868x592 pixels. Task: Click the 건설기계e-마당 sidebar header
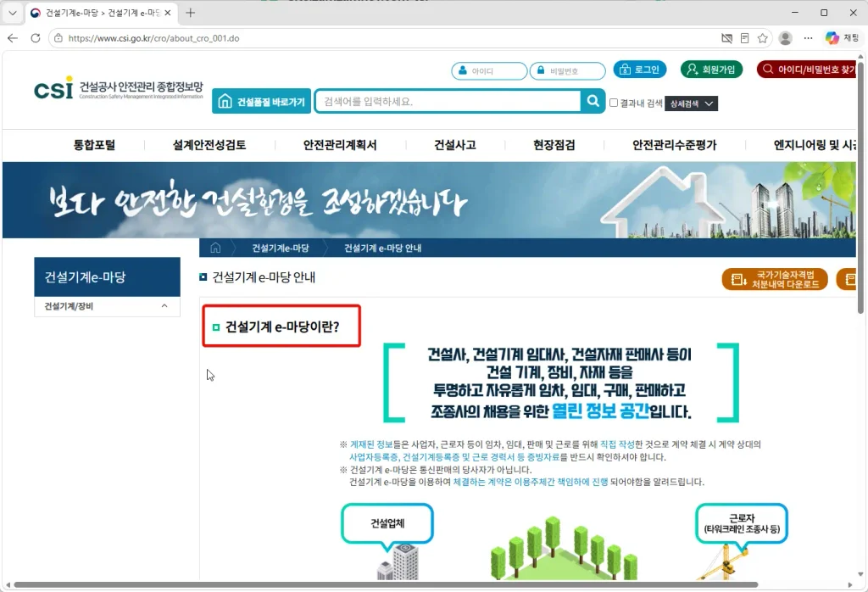107,276
